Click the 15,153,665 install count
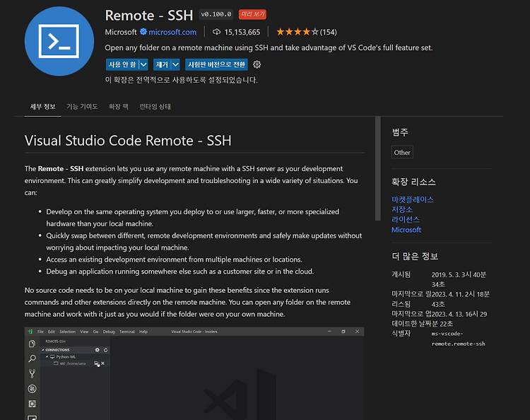Viewport: 530px width, 420px height. [242, 32]
